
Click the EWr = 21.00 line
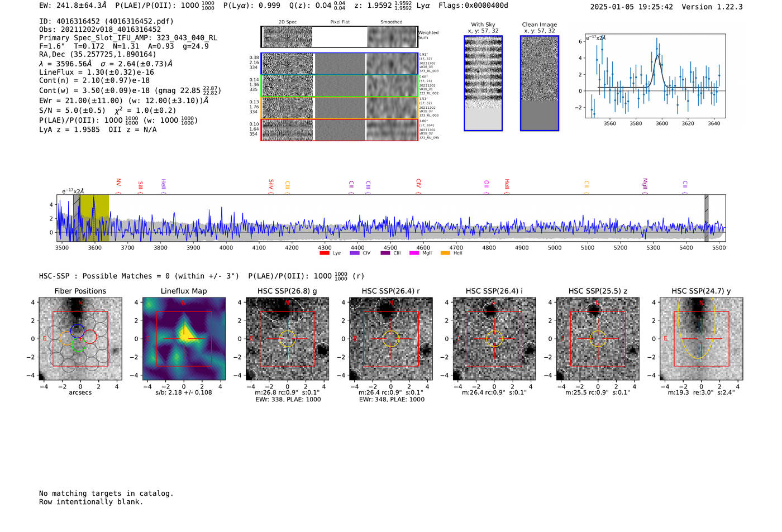pyautogui.click(x=123, y=100)
